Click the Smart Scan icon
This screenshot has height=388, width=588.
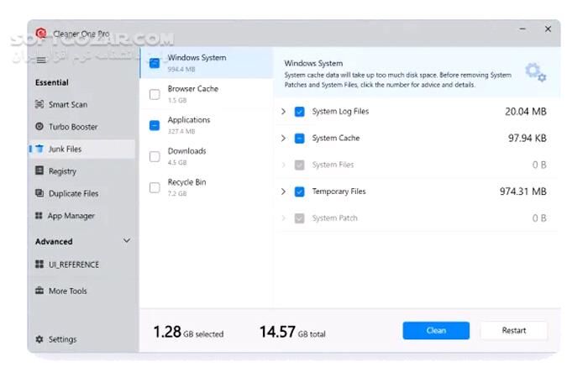(39, 104)
